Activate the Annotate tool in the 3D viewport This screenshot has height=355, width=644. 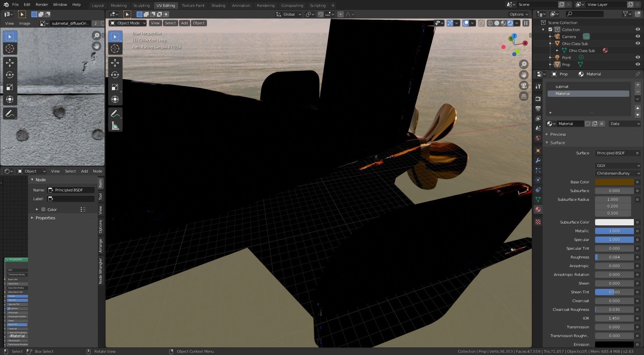pos(115,114)
